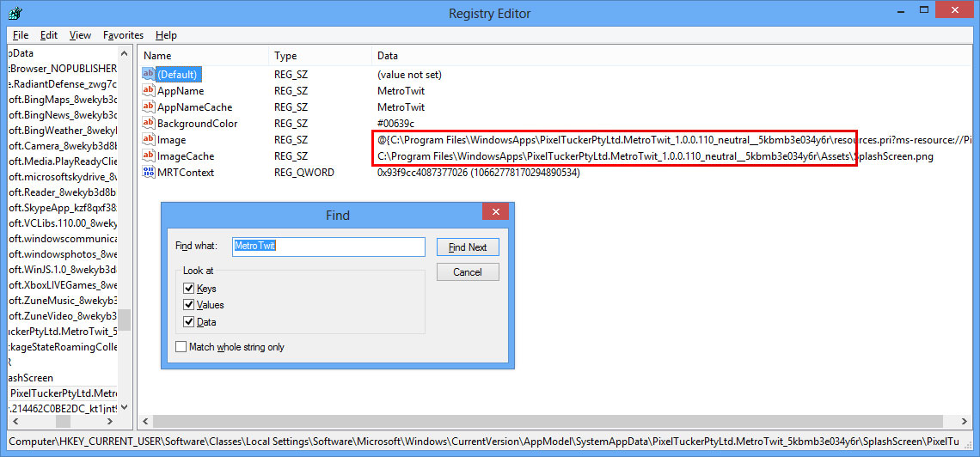Select the oft.SkypeApp_kzf8qxf38 tree key
Viewport: 980px width, 457px height.
(x=64, y=207)
